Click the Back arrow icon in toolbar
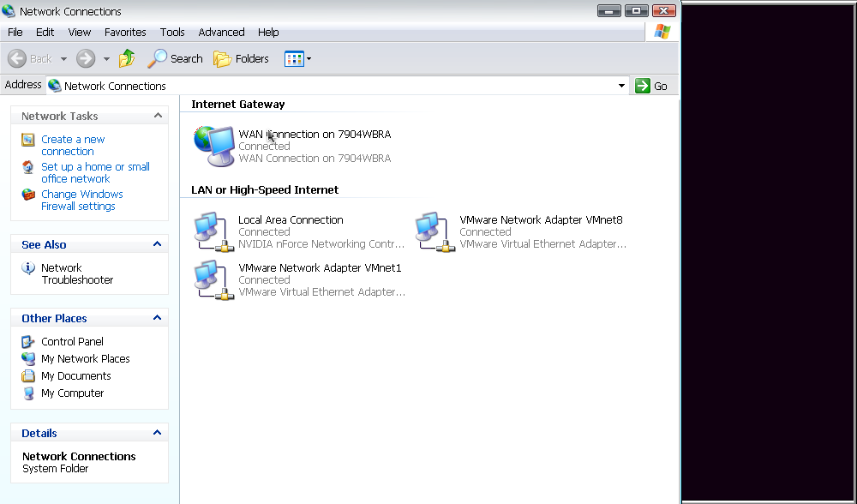857x504 pixels. [x=17, y=58]
